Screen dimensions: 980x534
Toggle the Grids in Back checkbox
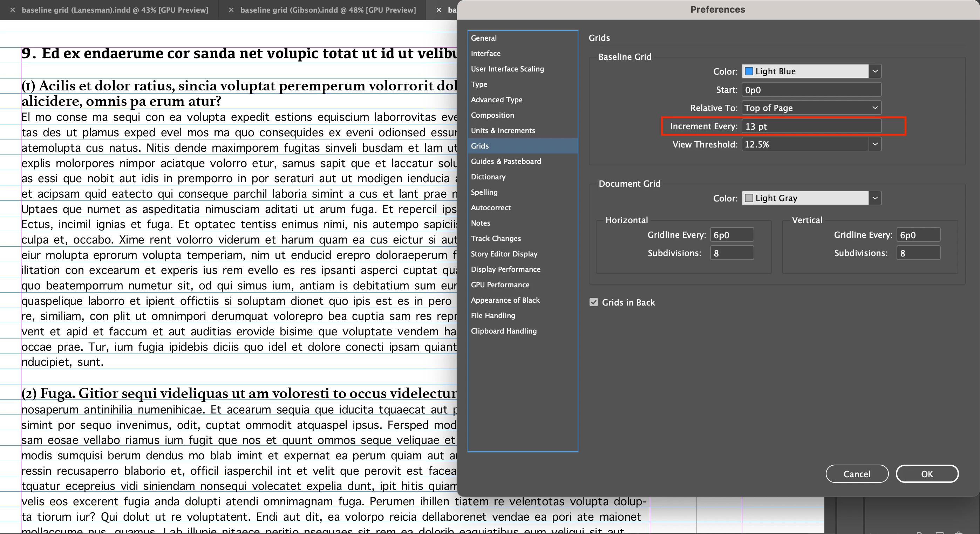(593, 302)
